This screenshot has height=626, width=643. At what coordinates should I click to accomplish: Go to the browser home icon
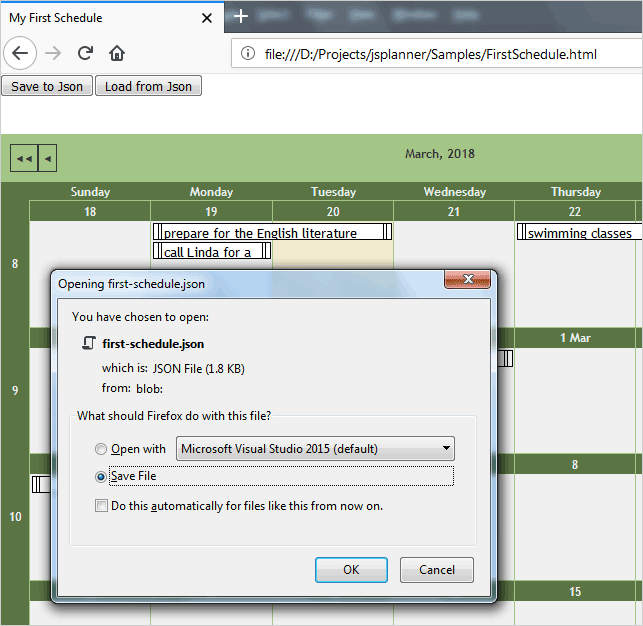point(117,54)
